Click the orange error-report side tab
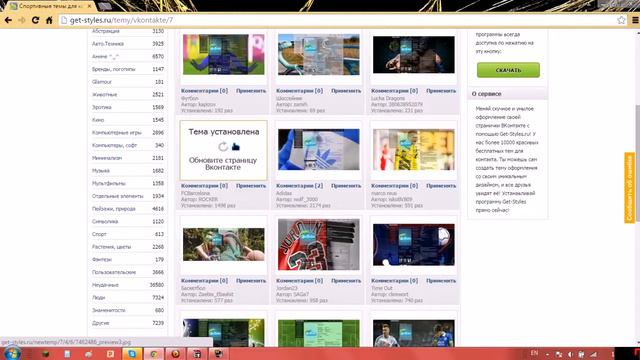 pos(629,188)
